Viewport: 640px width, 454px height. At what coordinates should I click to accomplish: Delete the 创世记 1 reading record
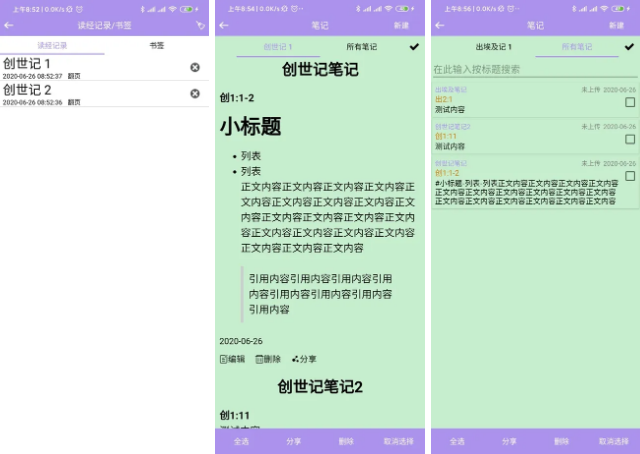(x=194, y=67)
